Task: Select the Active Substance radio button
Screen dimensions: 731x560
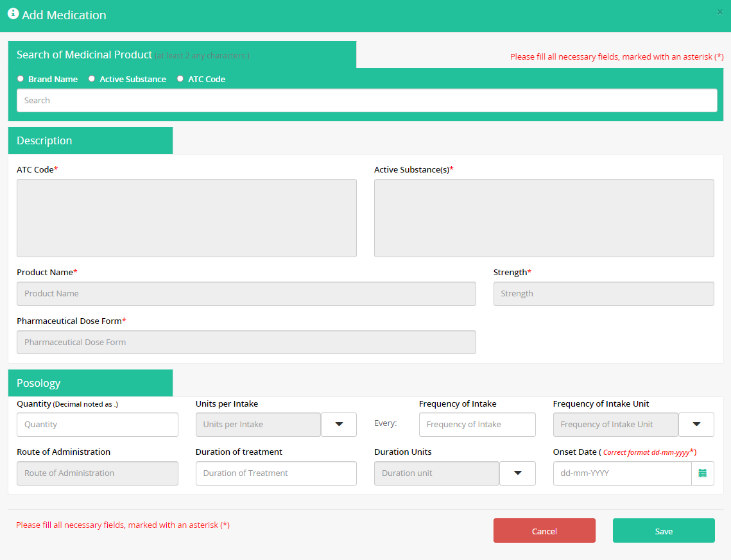Action: tap(92, 79)
